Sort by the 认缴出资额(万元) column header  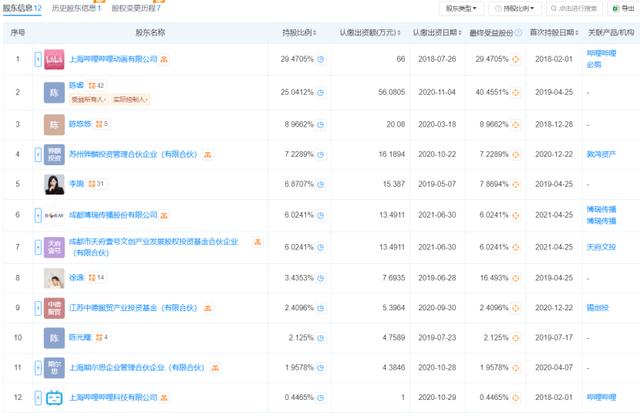tap(370, 33)
